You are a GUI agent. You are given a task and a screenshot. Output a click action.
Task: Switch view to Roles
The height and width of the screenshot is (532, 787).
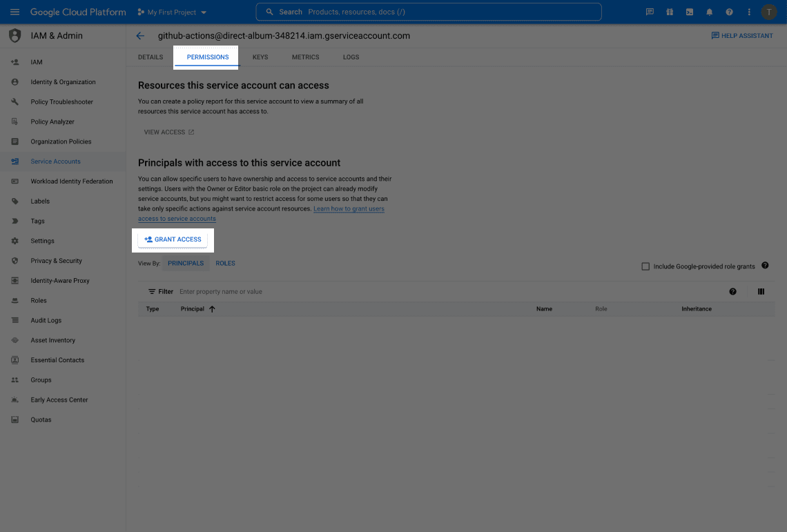[x=225, y=264]
